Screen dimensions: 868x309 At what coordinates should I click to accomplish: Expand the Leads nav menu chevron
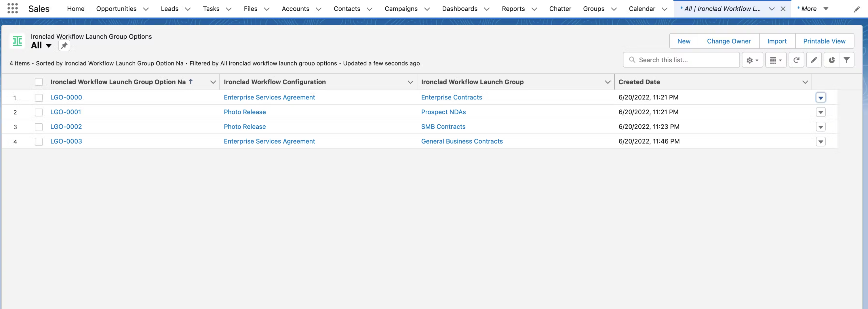[188, 9]
